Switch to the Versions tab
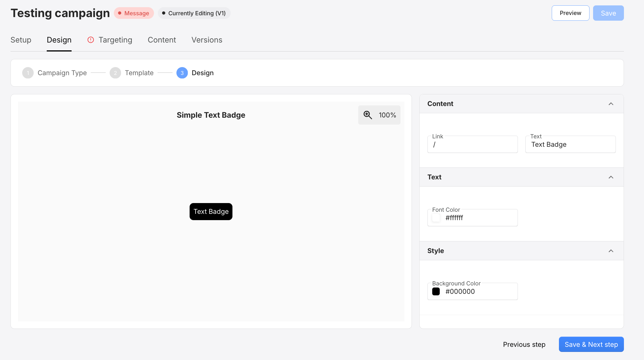 [207, 40]
